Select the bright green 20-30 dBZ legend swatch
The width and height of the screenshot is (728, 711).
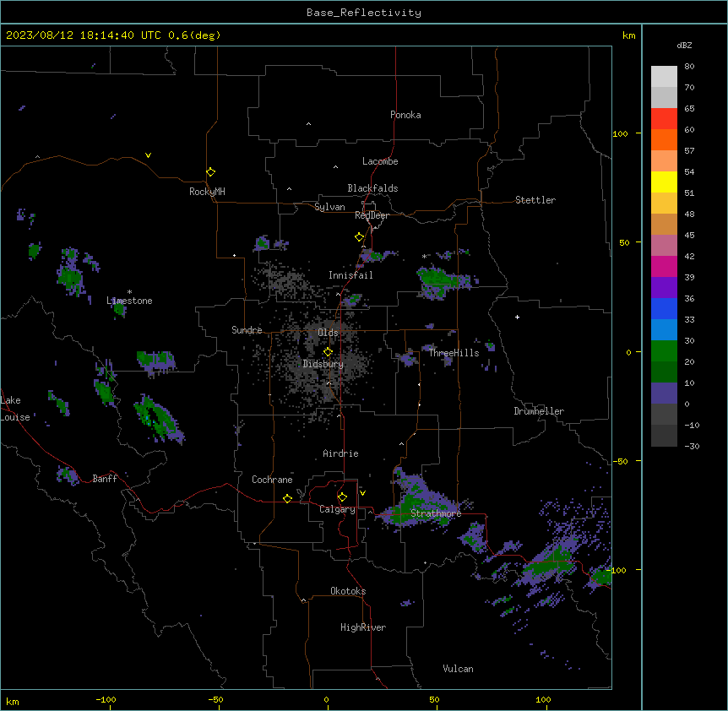click(x=664, y=351)
